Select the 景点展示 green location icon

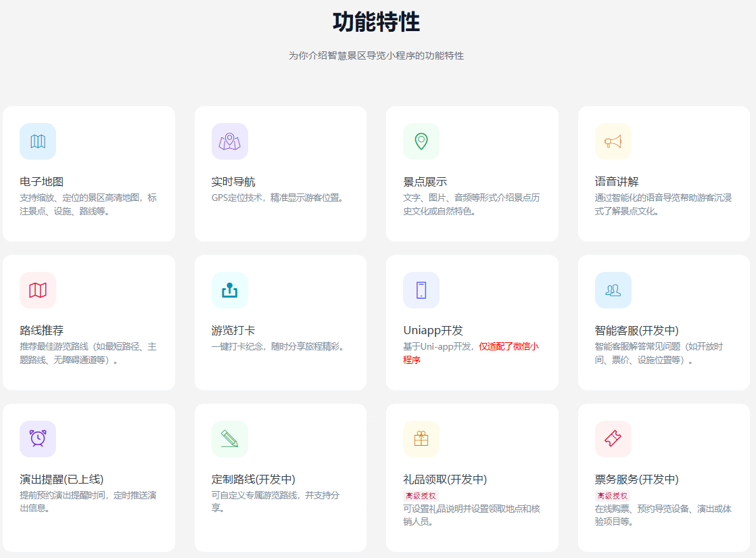(x=421, y=141)
